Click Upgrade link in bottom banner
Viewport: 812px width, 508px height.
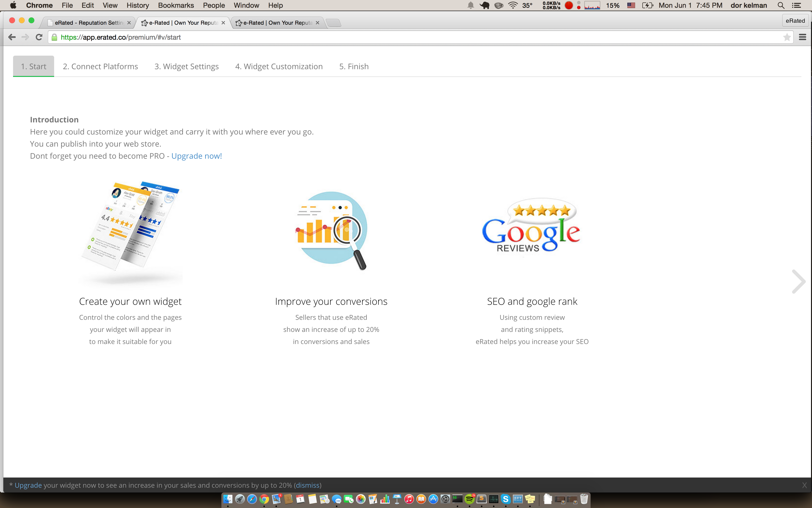28,485
